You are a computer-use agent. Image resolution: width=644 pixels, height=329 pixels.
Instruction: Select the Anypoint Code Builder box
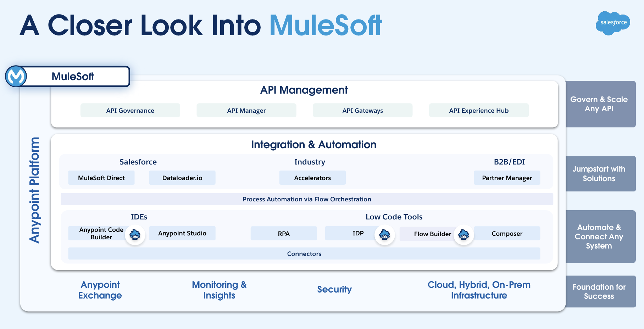click(101, 233)
